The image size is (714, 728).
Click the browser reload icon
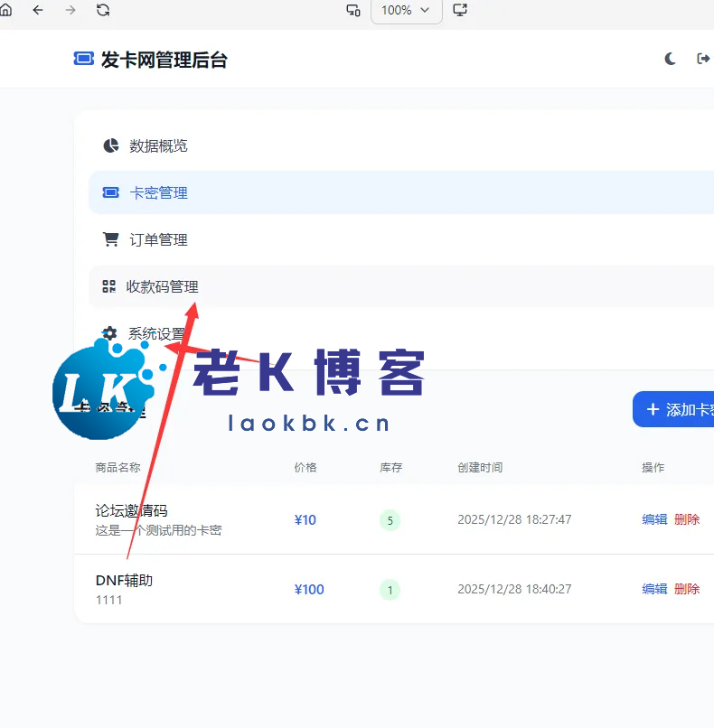click(103, 10)
